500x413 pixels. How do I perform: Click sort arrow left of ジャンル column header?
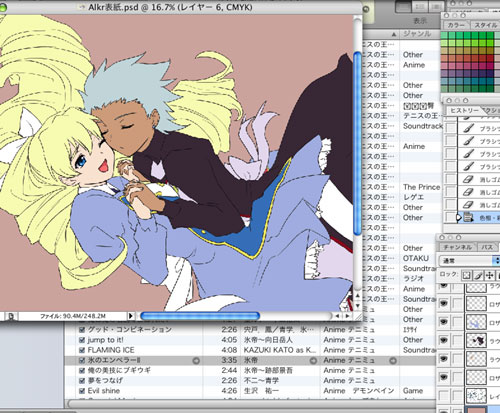tap(394, 34)
